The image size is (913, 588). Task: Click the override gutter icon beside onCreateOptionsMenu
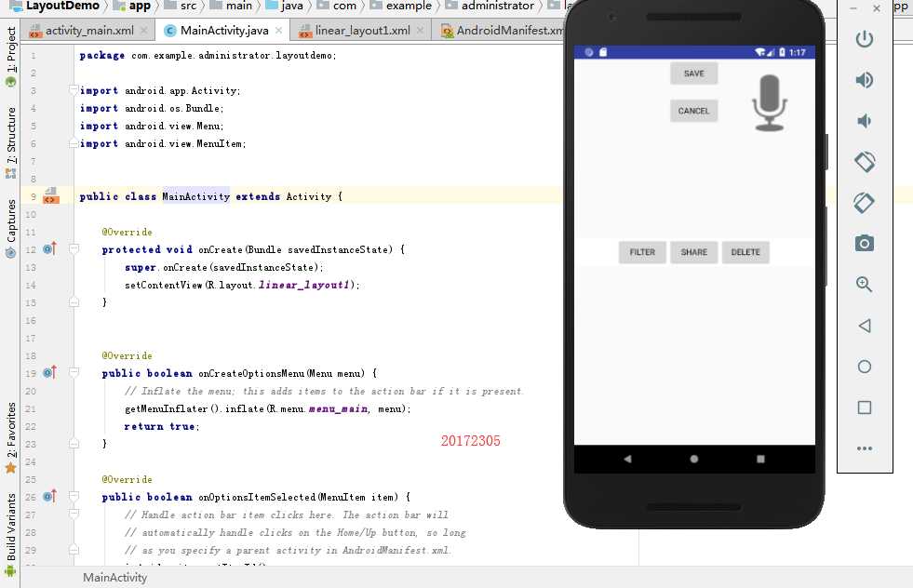(x=50, y=372)
